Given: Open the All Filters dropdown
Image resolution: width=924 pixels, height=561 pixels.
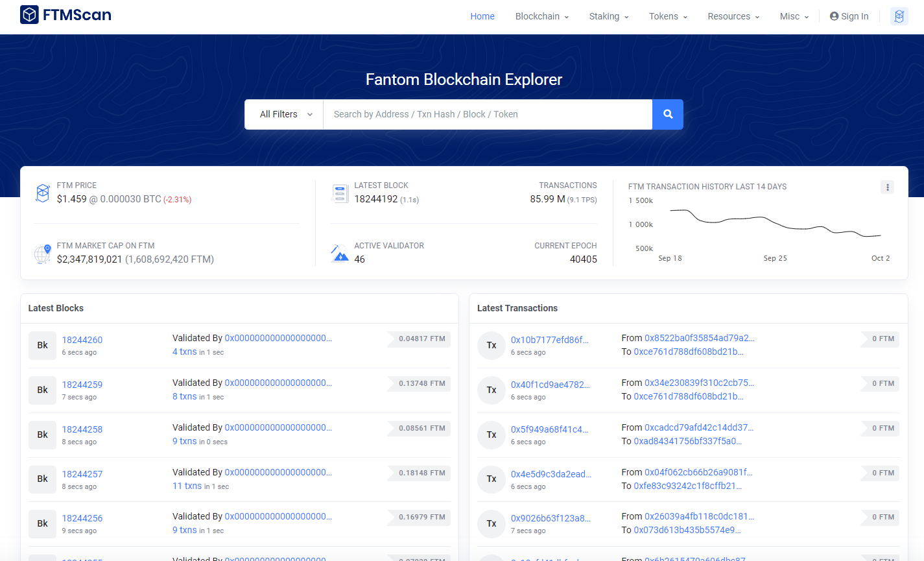Looking at the screenshot, I should pos(284,114).
